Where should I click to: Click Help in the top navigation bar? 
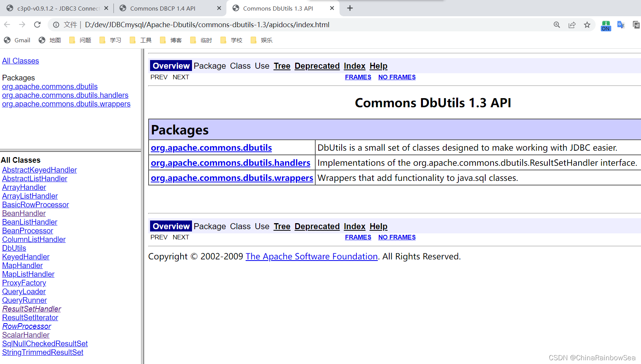[x=378, y=66]
